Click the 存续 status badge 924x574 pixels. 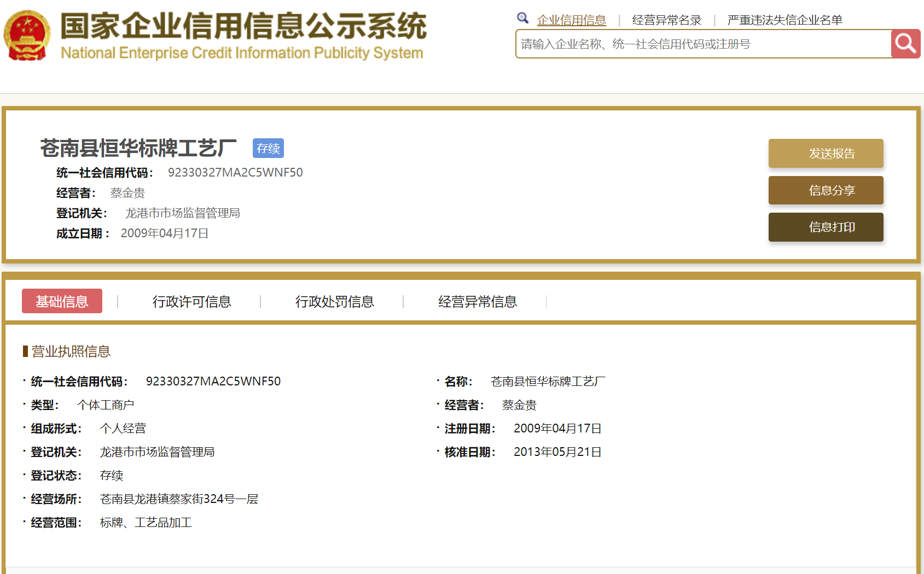pos(268,148)
